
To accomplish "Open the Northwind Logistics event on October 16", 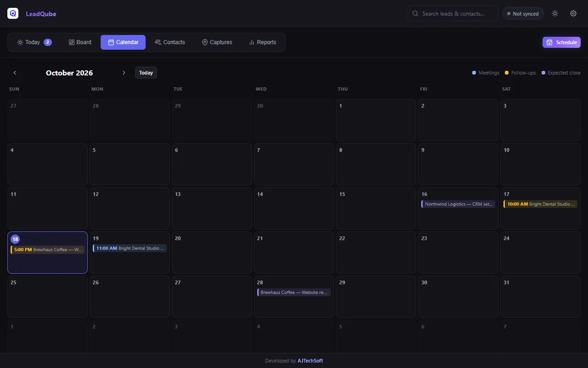I will pos(458,204).
